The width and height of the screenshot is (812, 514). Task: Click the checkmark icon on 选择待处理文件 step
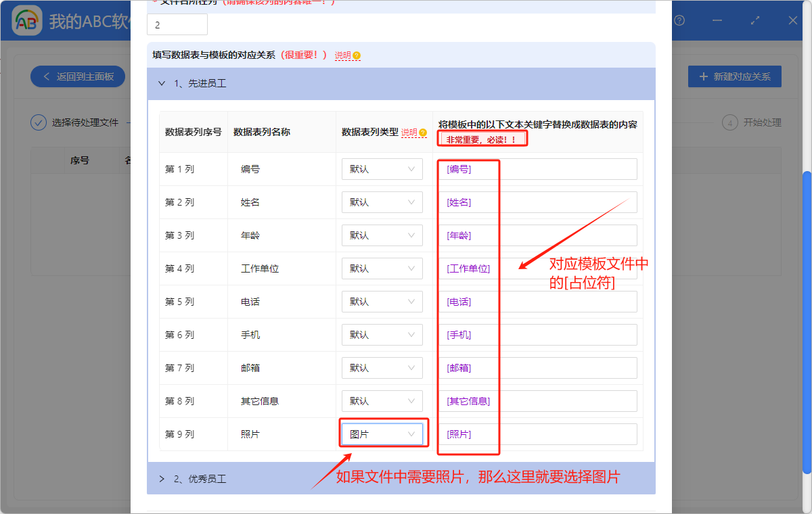[x=39, y=122]
